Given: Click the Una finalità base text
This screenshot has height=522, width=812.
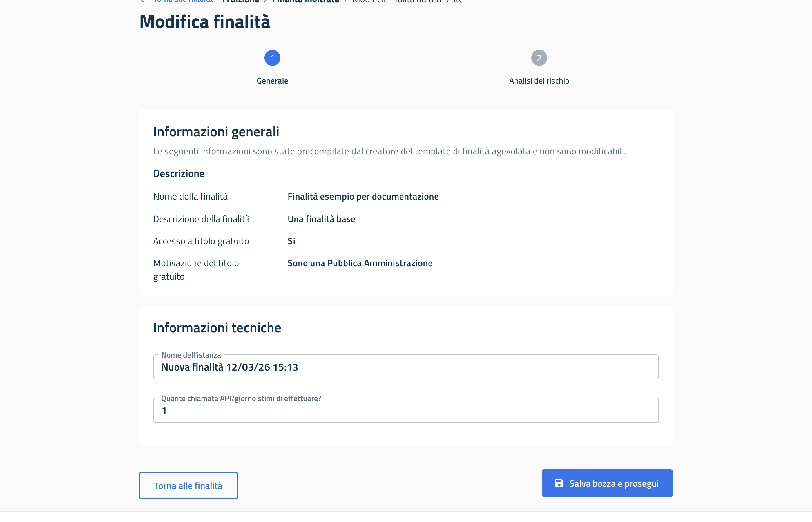Looking at the screenshot, I should (321, 219).
